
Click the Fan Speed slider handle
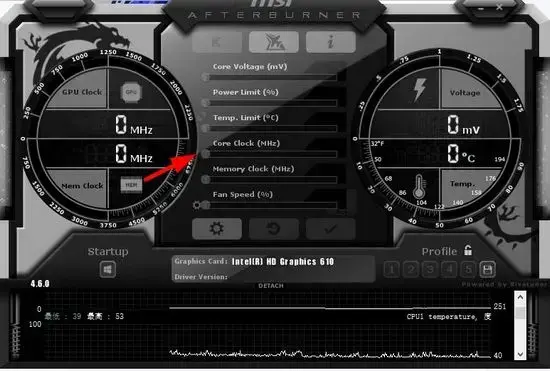pyautogui.click(x=206, y=205)
